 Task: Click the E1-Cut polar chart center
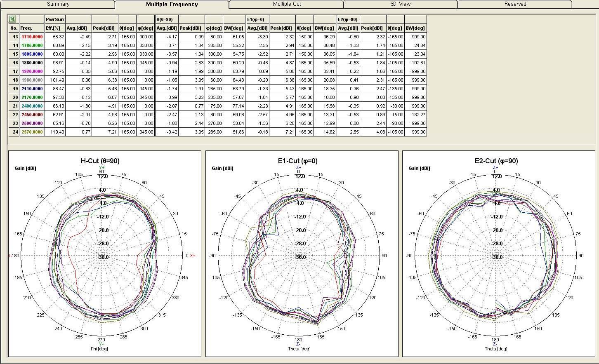(299, 256)
